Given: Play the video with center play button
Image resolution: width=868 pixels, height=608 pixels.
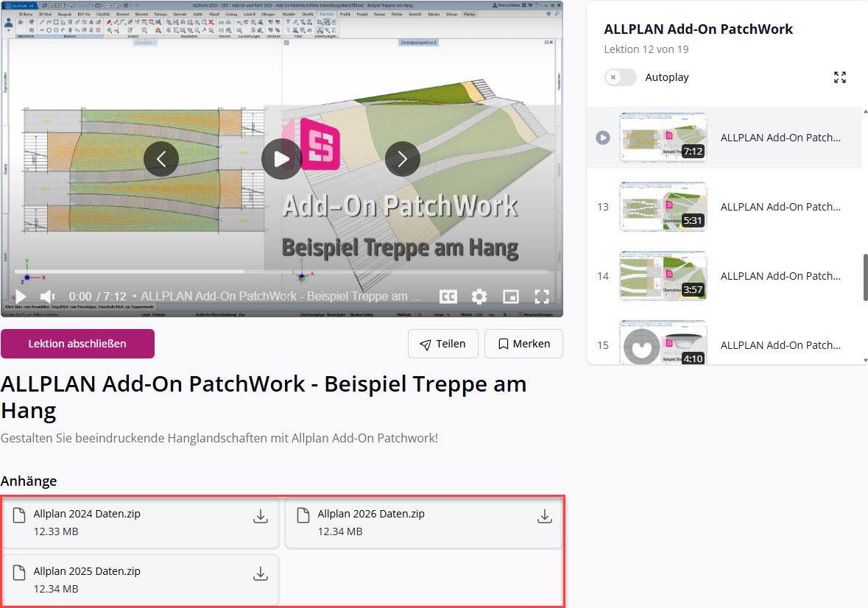Looking at the screenshot, I should (x=281, y=158).
